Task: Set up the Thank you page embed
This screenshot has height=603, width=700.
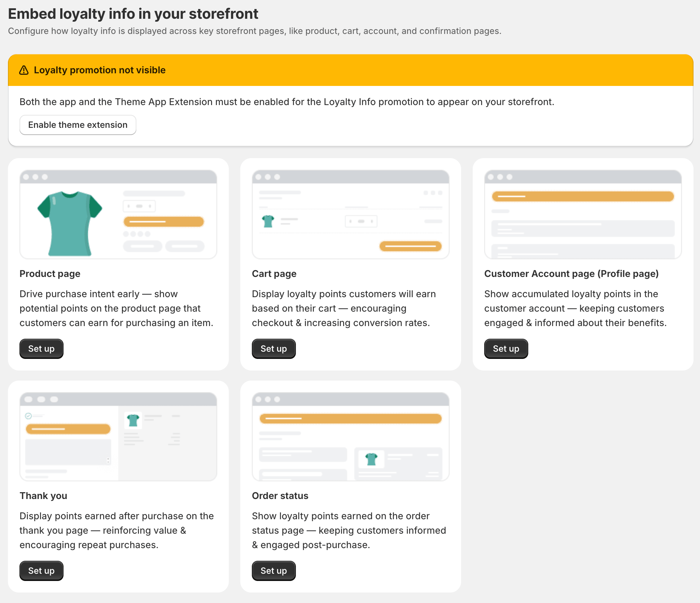Action: pyautogui.click(x=41, y=571)
